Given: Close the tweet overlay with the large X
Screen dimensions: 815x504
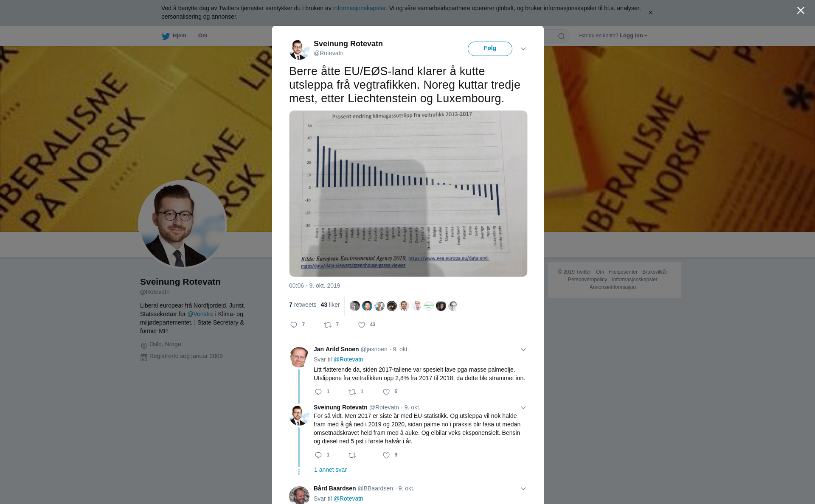Looking at the screenshot, I should pos(801,11).
